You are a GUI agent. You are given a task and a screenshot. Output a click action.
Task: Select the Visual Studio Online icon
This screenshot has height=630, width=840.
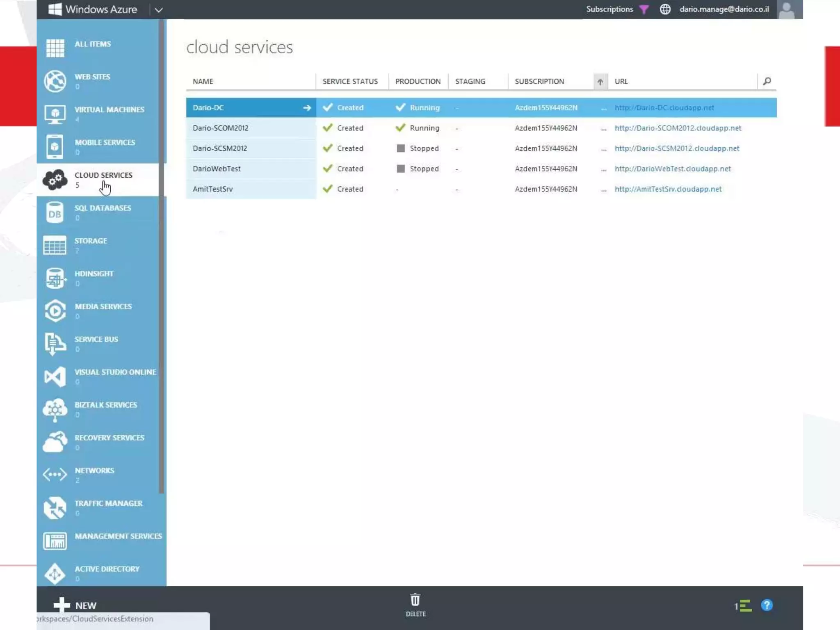[x=55, y=377]
